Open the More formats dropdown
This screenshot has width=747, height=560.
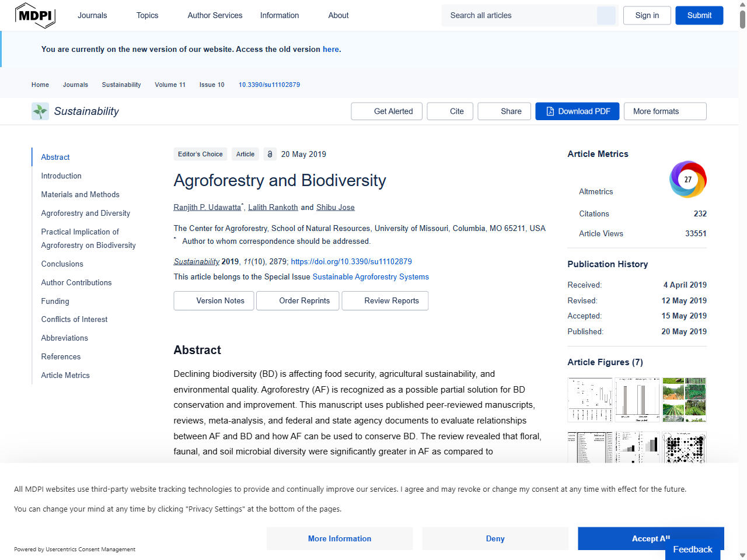[665, 111]
